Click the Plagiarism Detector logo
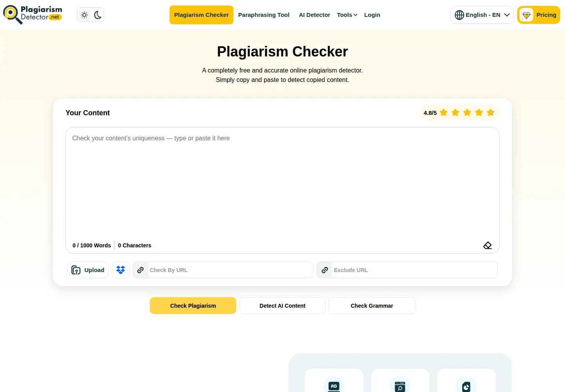565x392 pixels. tap(33, 15)
